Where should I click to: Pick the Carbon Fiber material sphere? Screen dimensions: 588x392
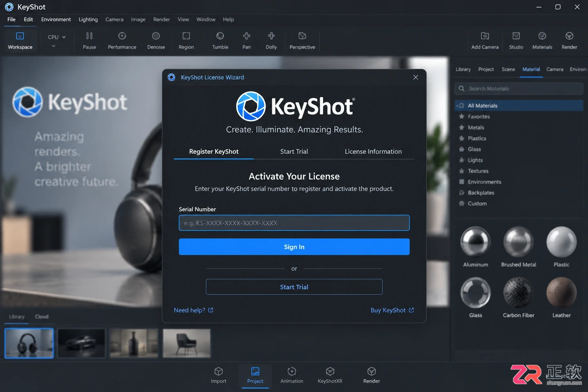click(x=519, y=292)
